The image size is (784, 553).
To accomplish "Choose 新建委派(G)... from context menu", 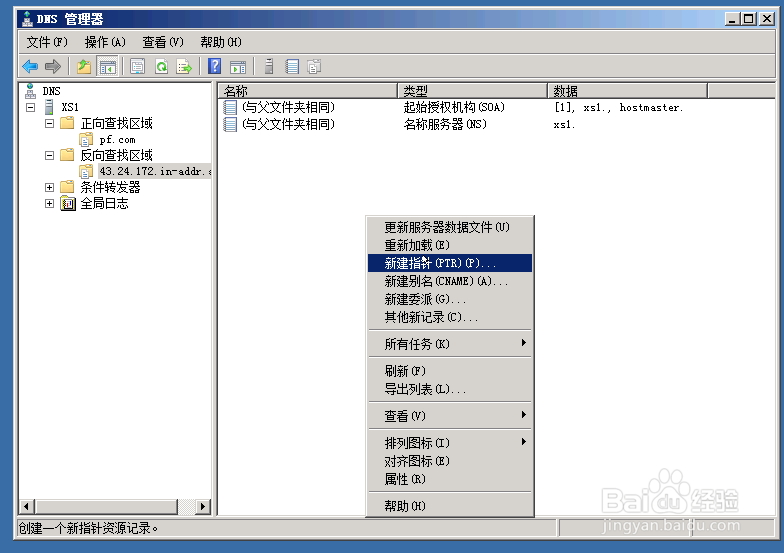I will pos(450,299).
